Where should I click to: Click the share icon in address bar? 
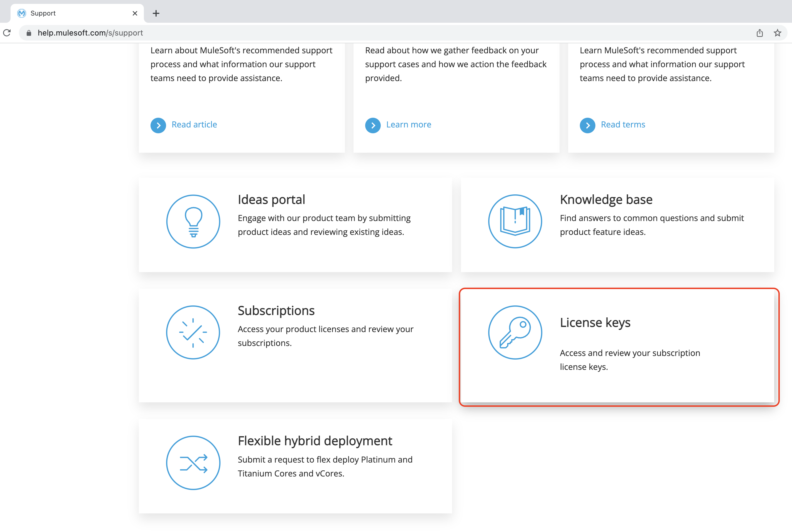tap(760, 33)
